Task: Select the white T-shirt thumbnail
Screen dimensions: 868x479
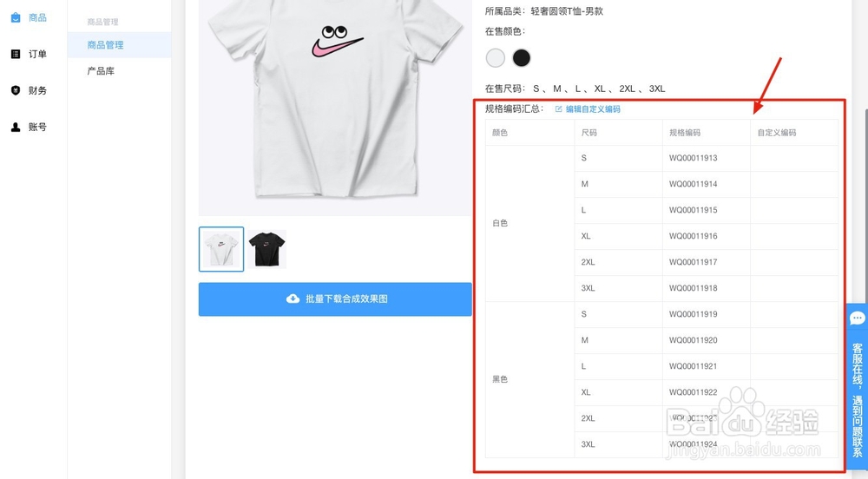Action: [221, 249]
